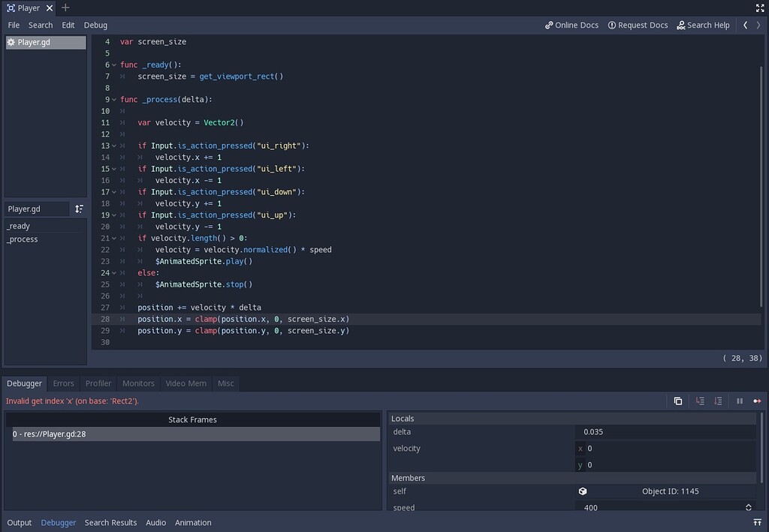Click the Break pause icon in debugger

740,401
